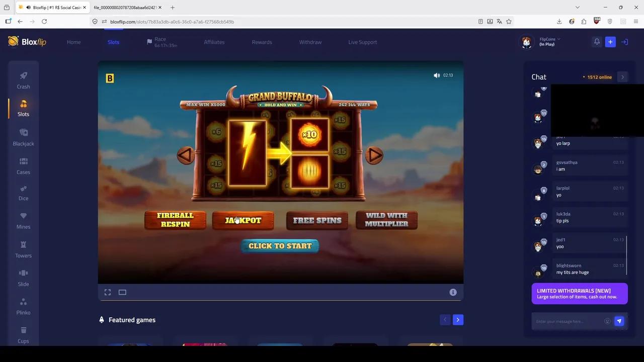This screenshot has height=362, width=644.
Task: Open jed1's avatar beside the 'yoo' message
Action: [x=538, y=246]
